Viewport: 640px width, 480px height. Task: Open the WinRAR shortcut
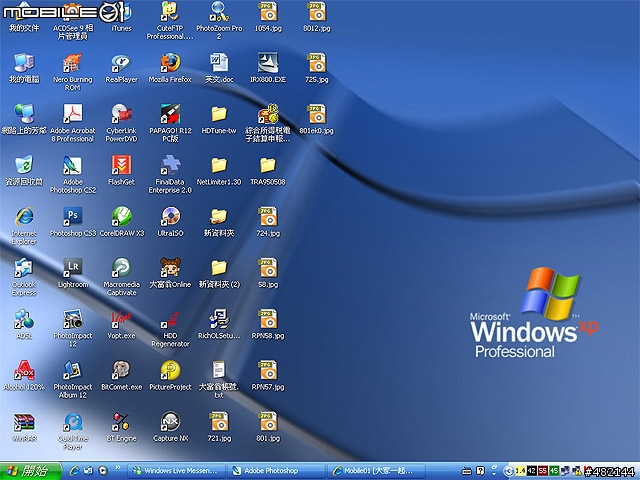(x=24, y=427)
